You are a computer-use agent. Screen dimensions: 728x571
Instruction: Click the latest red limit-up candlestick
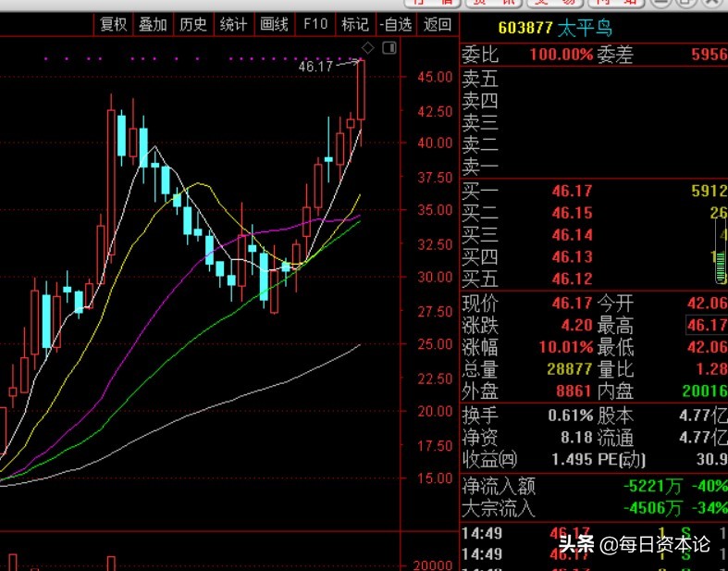[x=361, y=90]
